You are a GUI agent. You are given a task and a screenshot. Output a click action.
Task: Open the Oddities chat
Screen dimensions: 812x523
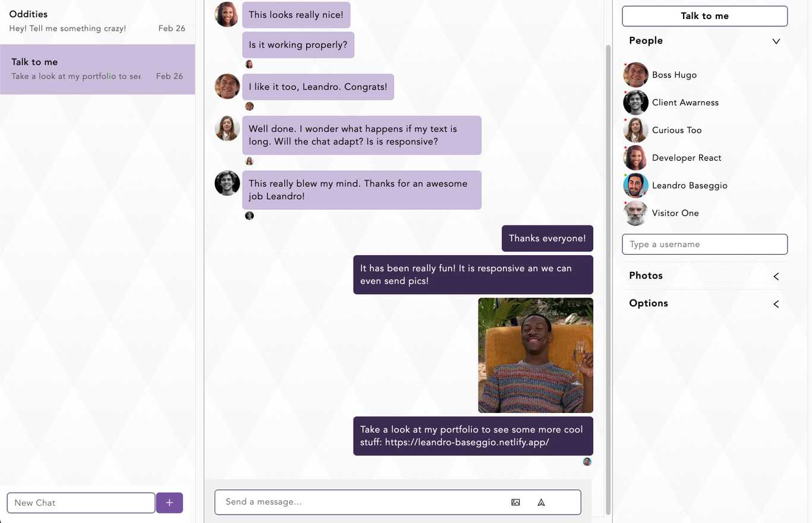point(97,21)
